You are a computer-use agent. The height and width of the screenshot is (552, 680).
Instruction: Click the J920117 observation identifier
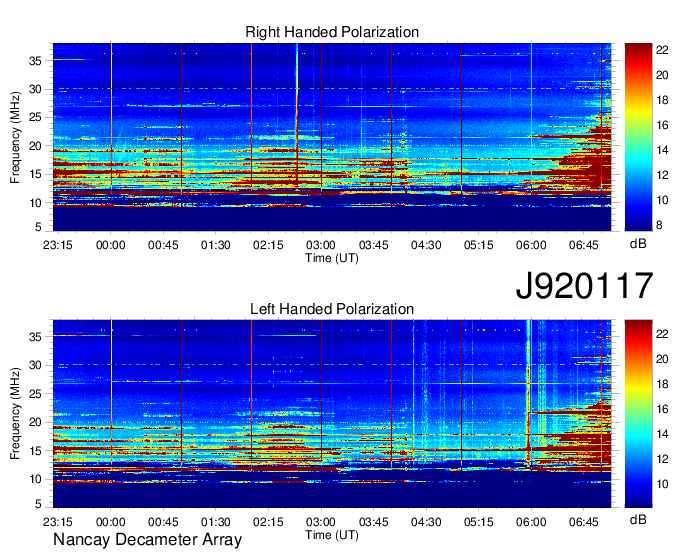point(584,285)
